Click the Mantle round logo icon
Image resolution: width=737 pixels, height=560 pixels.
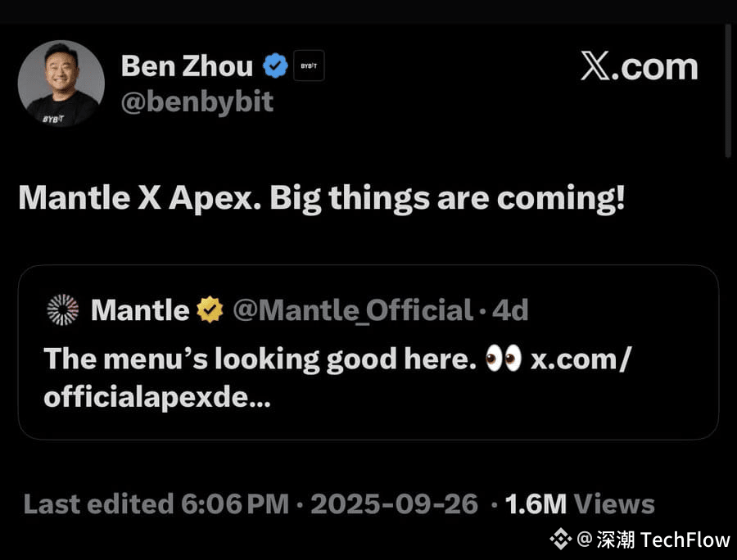63,310
